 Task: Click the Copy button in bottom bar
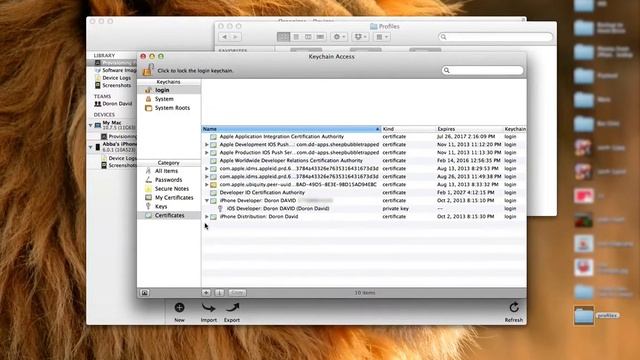pyautogui.click(x=237, y=293)
